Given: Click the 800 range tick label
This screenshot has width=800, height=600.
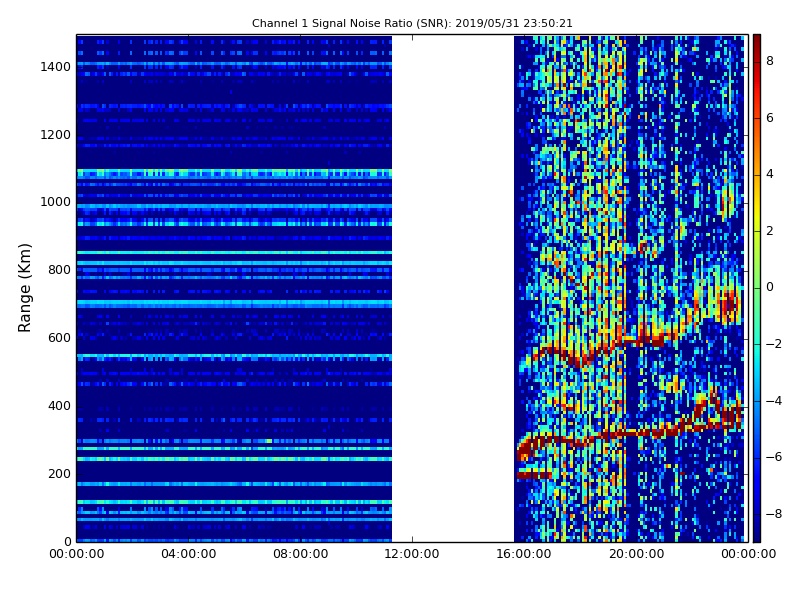Looking at the screenshot, I should pos(59,270).
